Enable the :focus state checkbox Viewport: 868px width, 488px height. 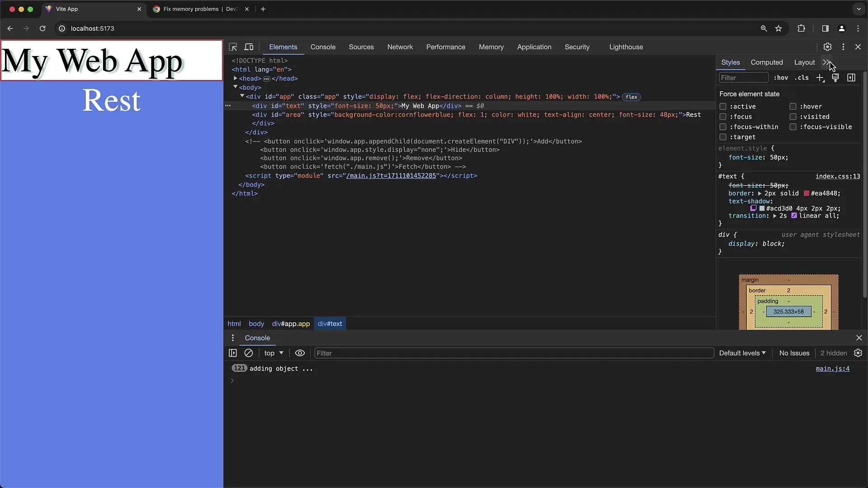click(x=723, y=117)
